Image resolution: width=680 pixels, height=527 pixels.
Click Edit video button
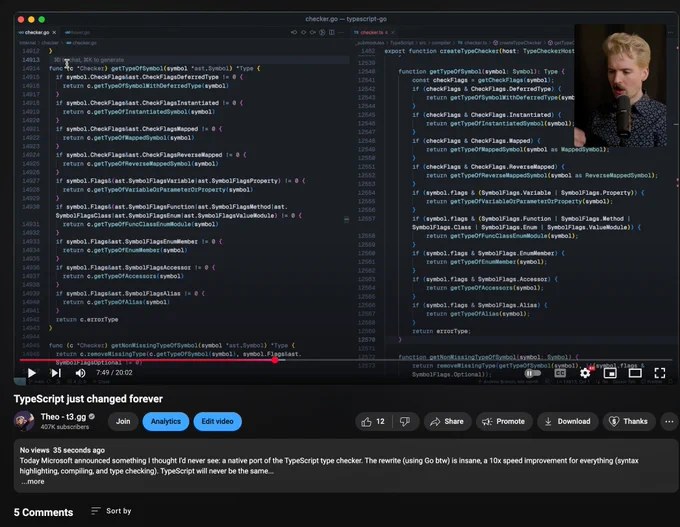[x=217, y=422]
